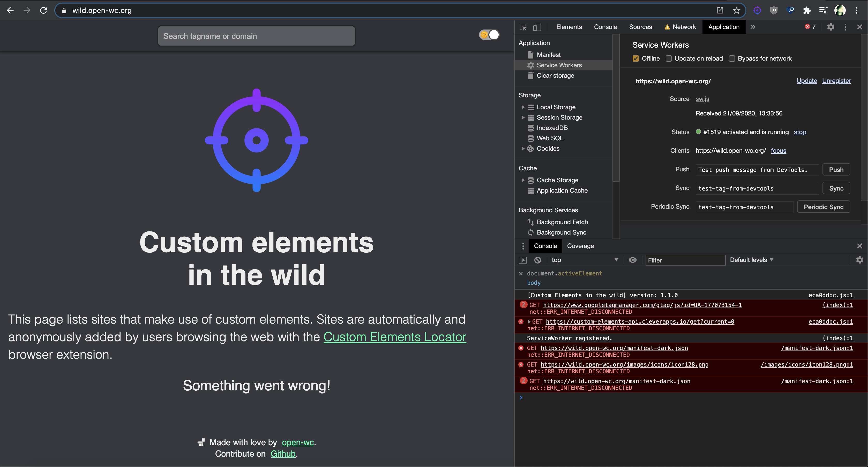Open the Coverage drawer tab
The width and height of the screenshot is (868, 467).
pyautogui.click(x=580, y=246)
